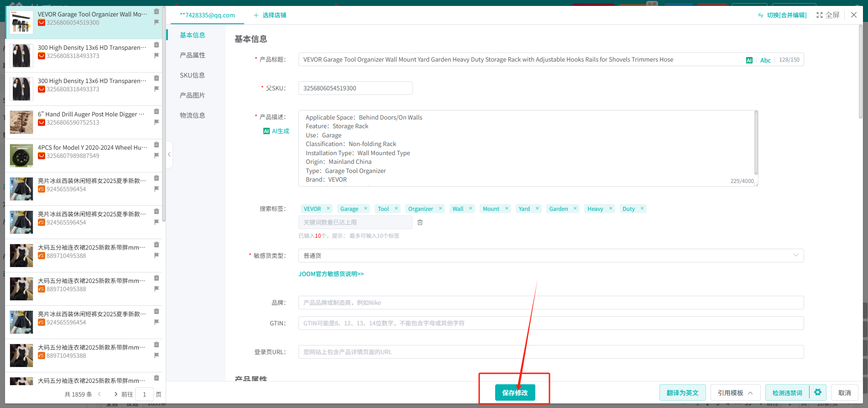
Task: Go to next page in product list
Action: tap(116, 394)
